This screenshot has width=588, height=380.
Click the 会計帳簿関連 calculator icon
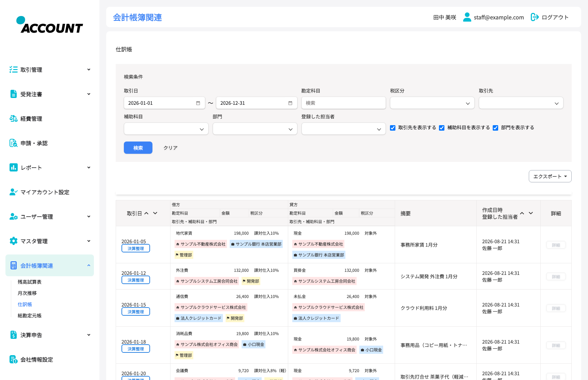pyautogui.click(x=14, y=266)
